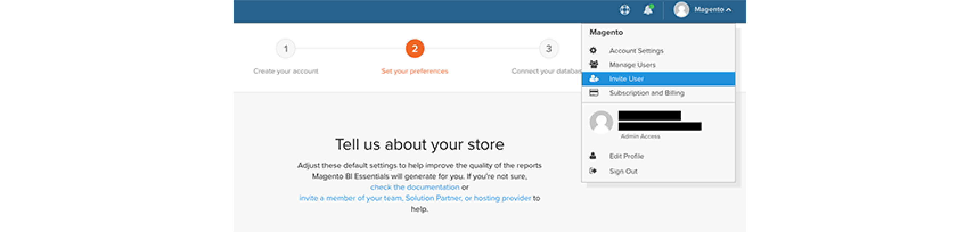The height and width of the screenshot is (232, 980).
Task: Click the globe help icon in header
Action: point(625,10)
